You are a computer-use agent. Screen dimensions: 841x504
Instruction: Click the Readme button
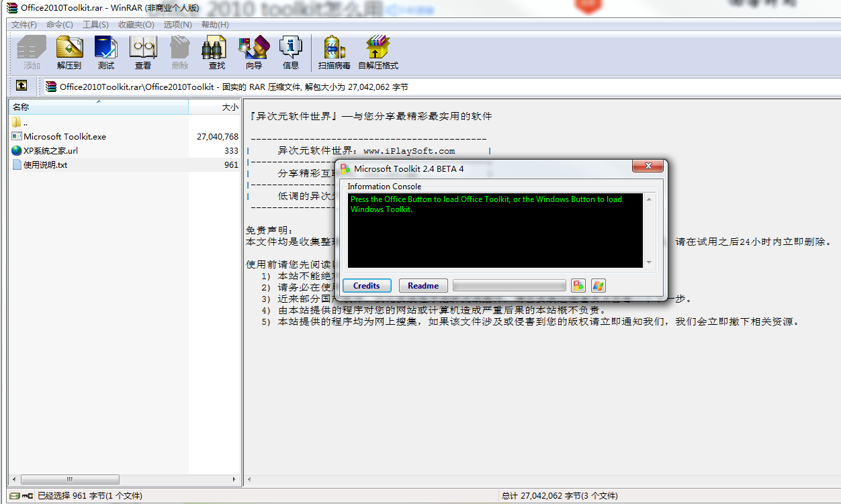coord(423,286)
